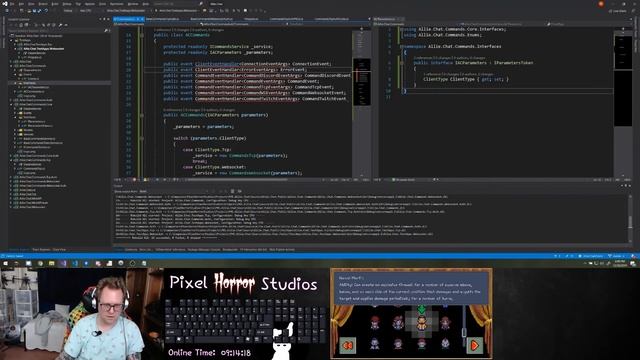Click the left editor vertical scrollbar map
This screenshot has width=640, height=360.
(362, 102)
